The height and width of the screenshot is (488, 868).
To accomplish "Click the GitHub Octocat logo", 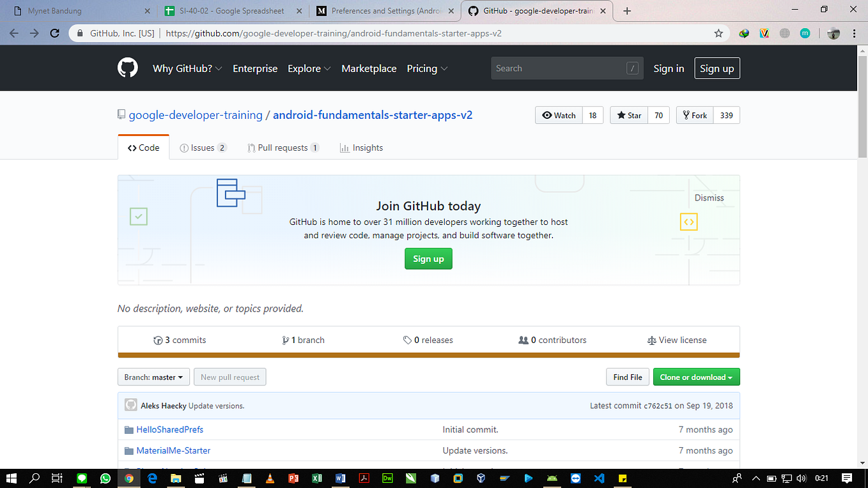I will click(127, 68).
